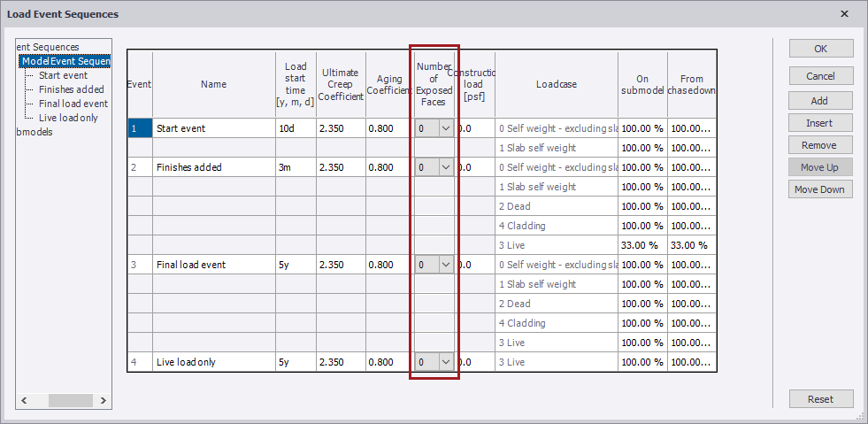The height and width of the screenshot is (424, 868).
Task: Edit the 'Start event' name cell
Action: (213, 128)
